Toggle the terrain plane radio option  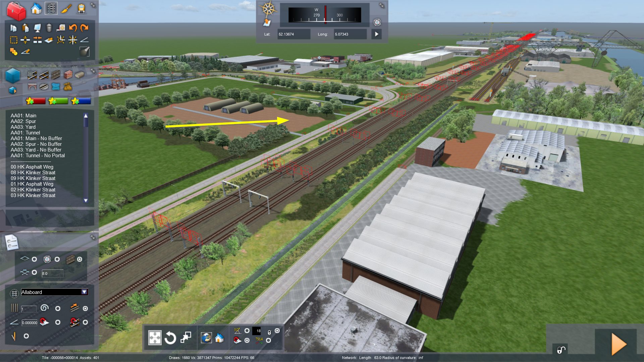[34, 259]
